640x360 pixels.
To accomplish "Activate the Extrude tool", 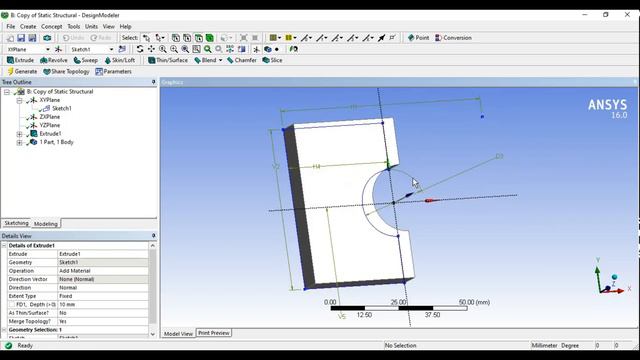I will click(x=20, y=60).
